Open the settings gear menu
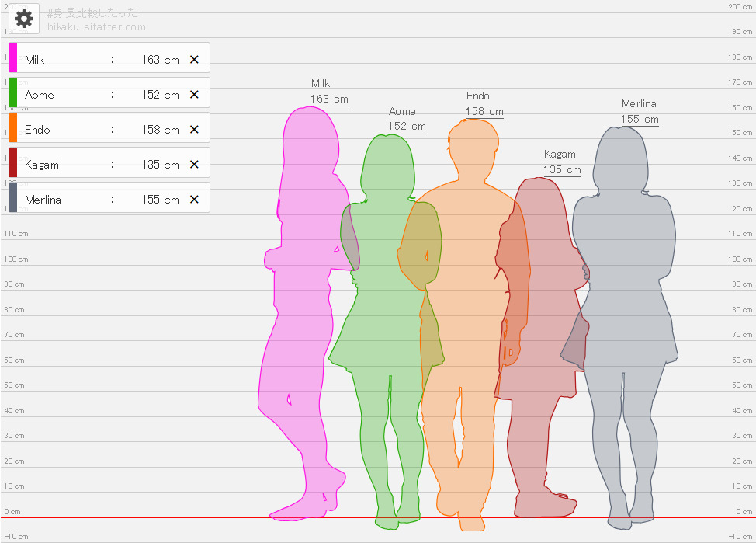 [x=24, y=19]
